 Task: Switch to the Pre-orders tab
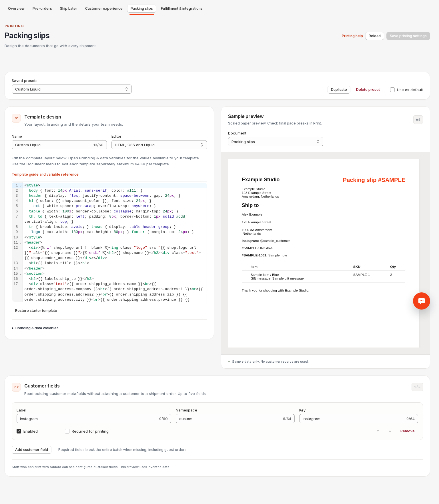click(x=42, y=9)
